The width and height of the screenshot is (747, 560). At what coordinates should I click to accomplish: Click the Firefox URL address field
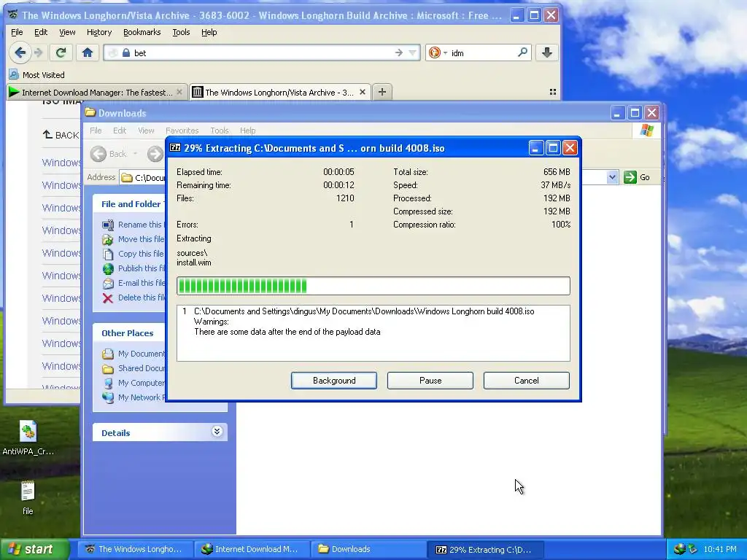tap(262, 52)
